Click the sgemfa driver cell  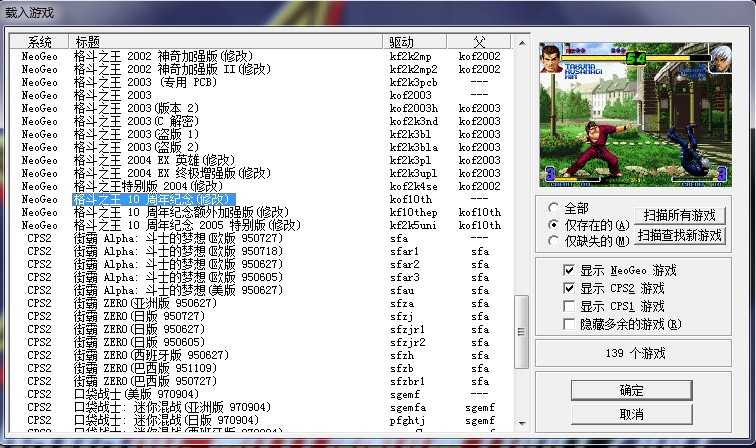(408, 408)
